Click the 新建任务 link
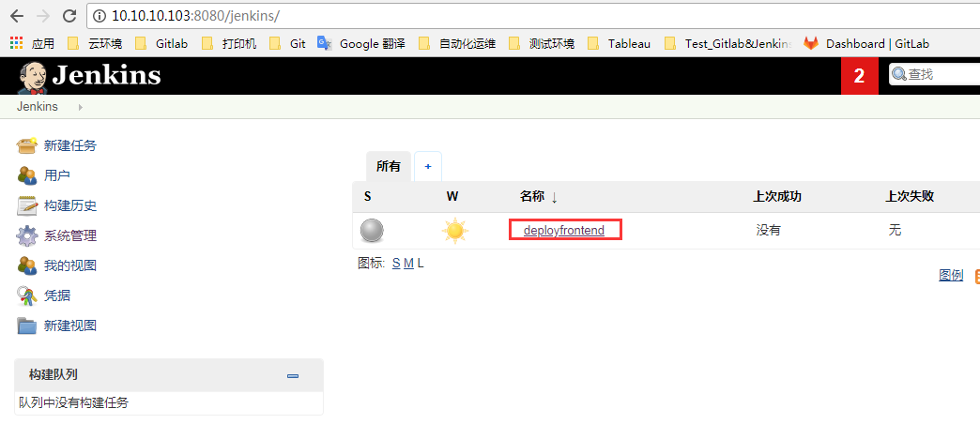This screenshot has height=424, width=980. [70, 145]
